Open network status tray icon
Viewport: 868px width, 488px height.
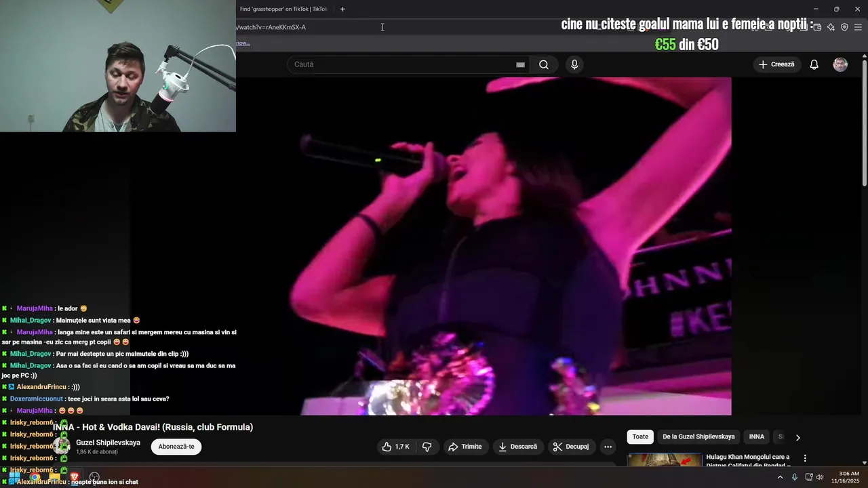click(808, 477)
